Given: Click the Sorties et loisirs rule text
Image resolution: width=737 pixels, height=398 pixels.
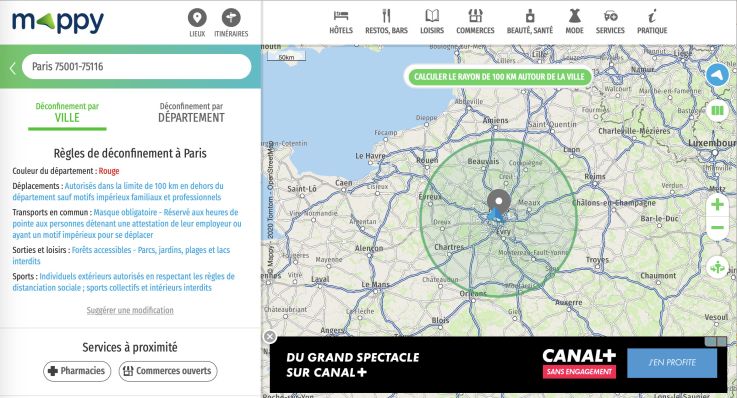Looking at the screenshot, I should click(x=121, y=255).
